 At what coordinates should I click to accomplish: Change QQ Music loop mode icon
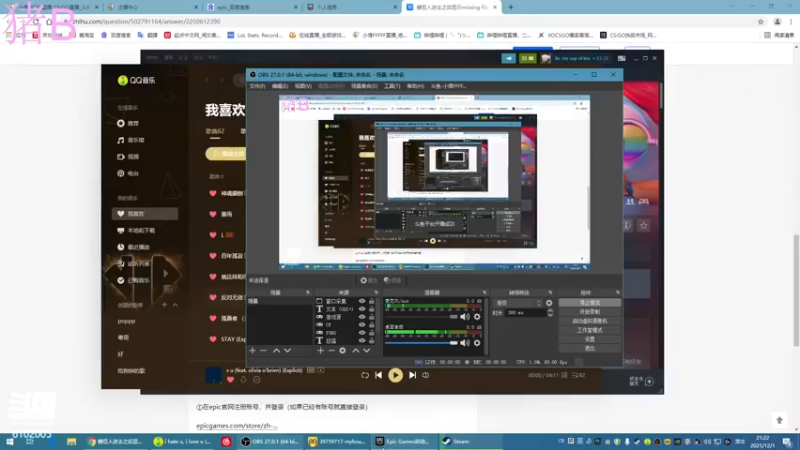365,375
